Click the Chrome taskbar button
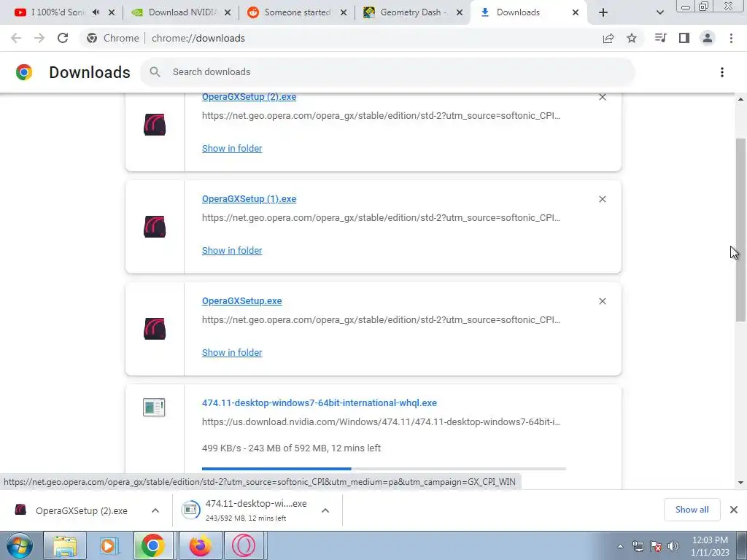Image resolution: width=747 pixels, height=560 pixels. [x=153, y=545]
